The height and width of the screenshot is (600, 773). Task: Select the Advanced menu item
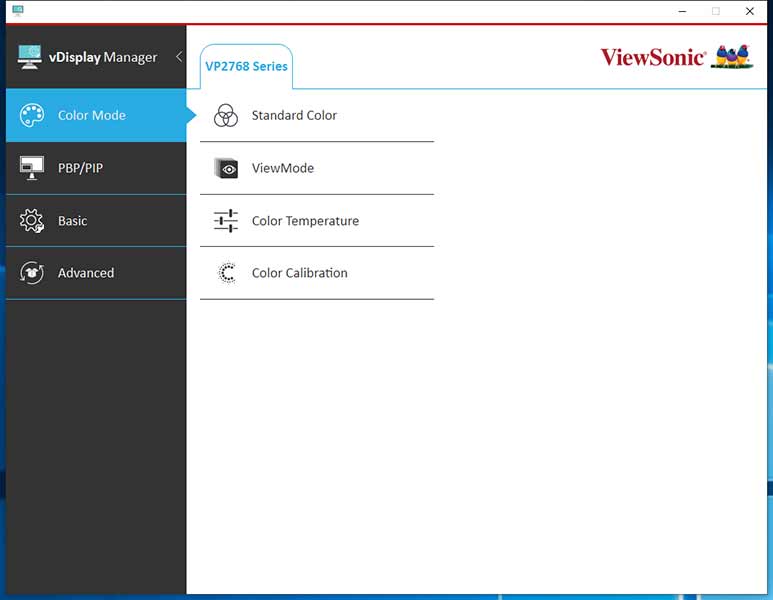pos(86,273)
